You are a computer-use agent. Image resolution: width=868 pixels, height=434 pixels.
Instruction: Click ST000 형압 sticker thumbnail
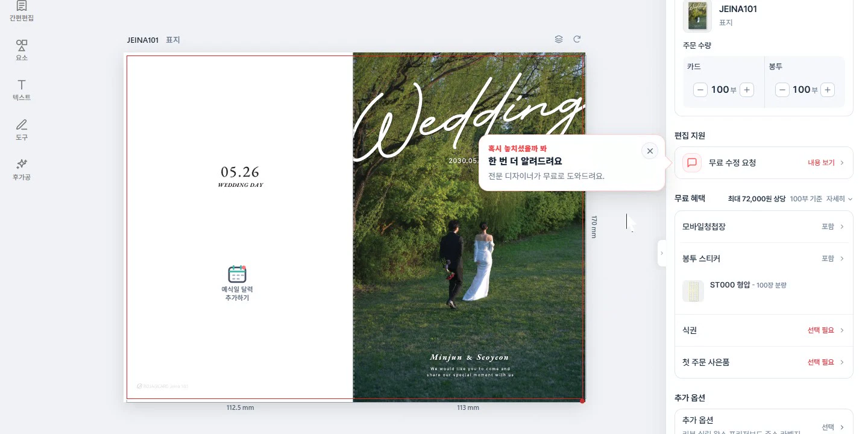pyautogui.click(x=693, y=291)
